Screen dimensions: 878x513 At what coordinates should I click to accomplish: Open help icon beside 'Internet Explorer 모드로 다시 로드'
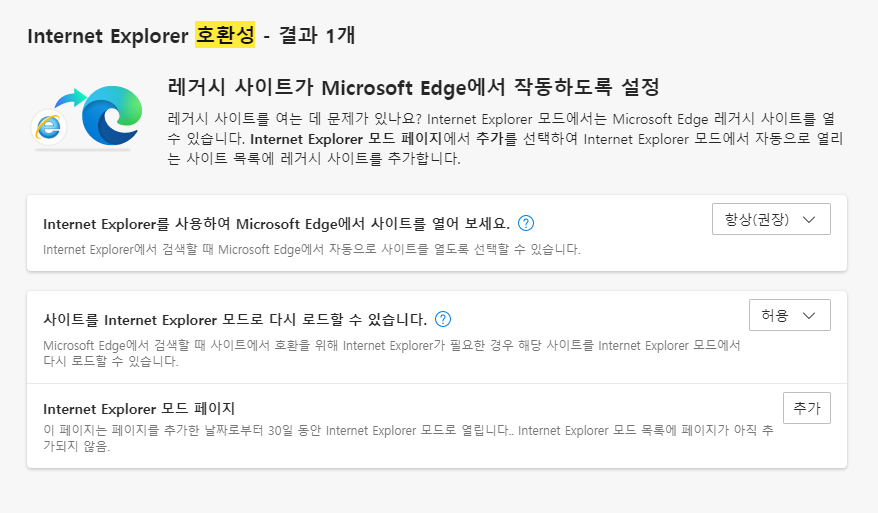[x=443, y=319]
